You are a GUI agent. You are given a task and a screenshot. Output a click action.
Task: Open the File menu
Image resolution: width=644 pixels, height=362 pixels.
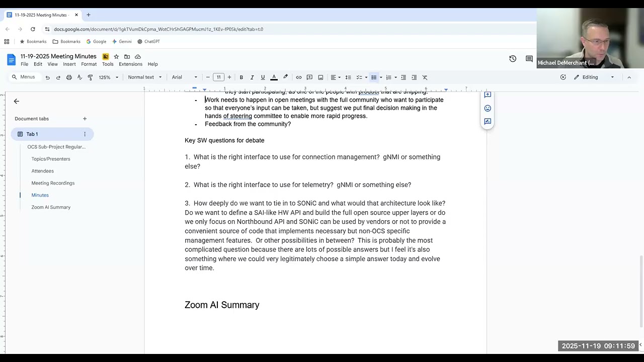24,64
